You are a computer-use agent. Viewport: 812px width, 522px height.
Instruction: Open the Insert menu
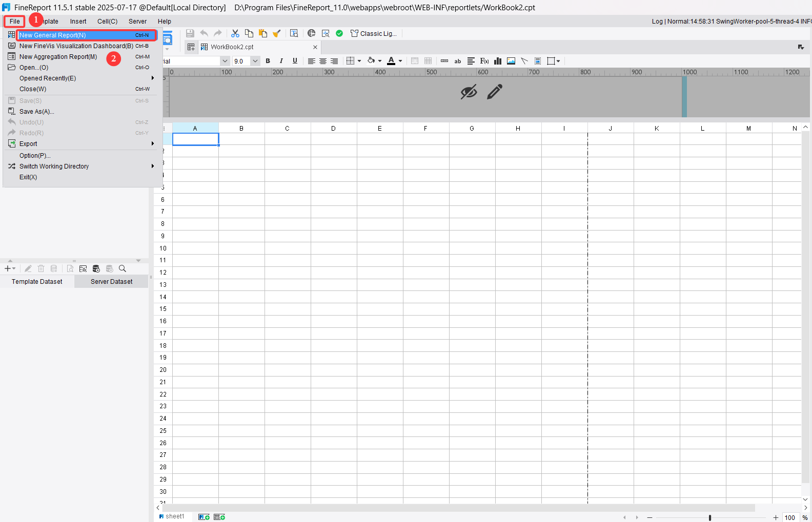[78, 22]
